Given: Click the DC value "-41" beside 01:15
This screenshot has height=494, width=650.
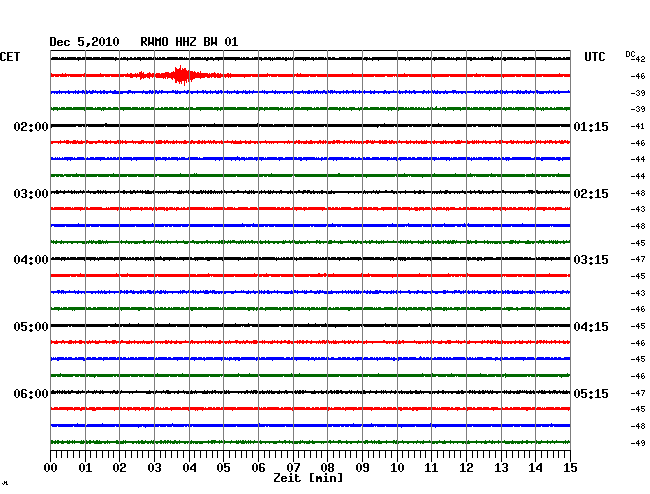Looking at the screenshot, I should pyautogui.click(x=638, y=126).
